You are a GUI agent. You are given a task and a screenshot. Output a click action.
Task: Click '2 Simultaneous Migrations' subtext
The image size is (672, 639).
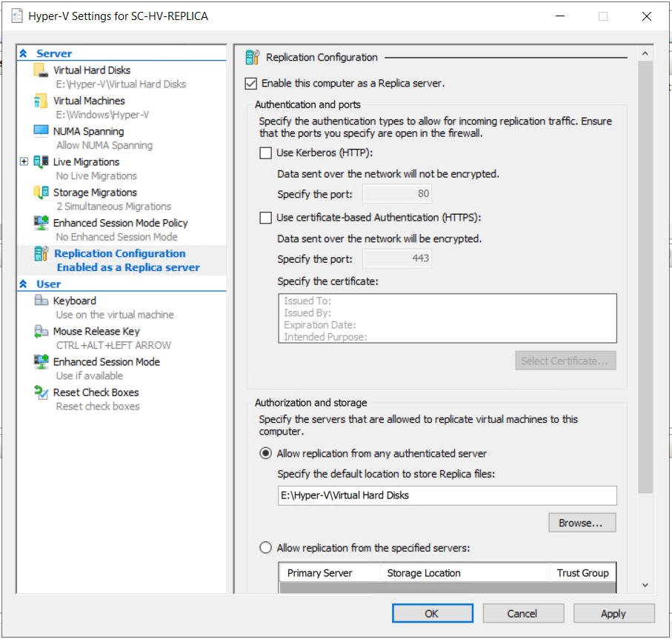click(113, 207)
